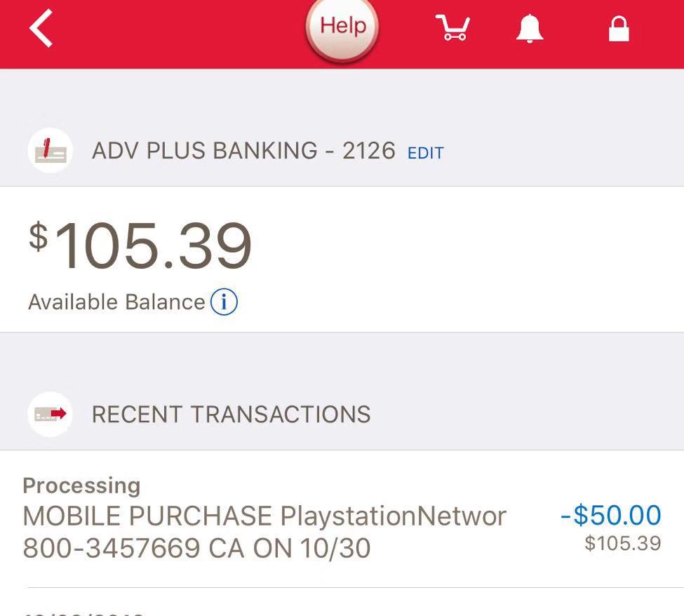
Task: Open the shopping cart icon
Action: (x=453, y=28)
